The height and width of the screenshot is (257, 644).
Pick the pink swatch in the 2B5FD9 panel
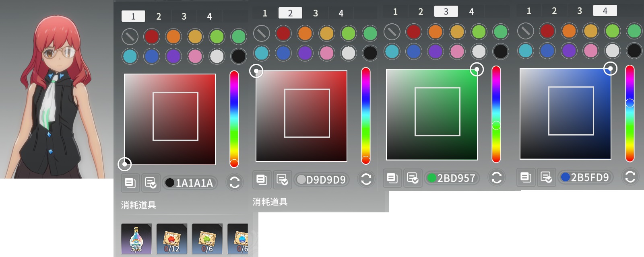coord(591,51)
